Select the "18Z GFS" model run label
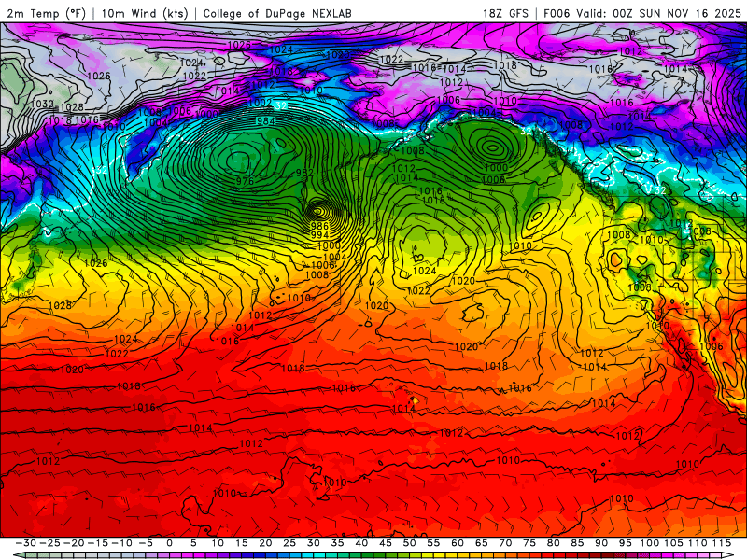Image resolution: width=747 pixels, height=560 pixels. tap(505, 13)
